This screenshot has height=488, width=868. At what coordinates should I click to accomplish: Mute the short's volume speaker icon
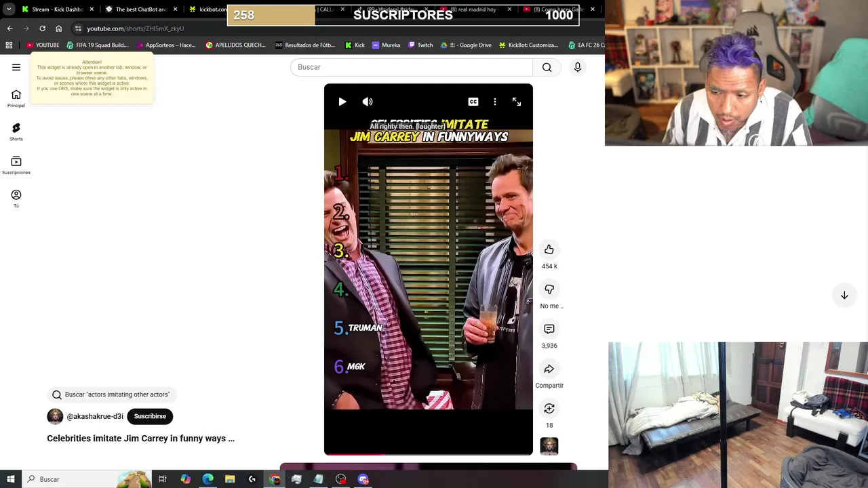tap(368, 102)
